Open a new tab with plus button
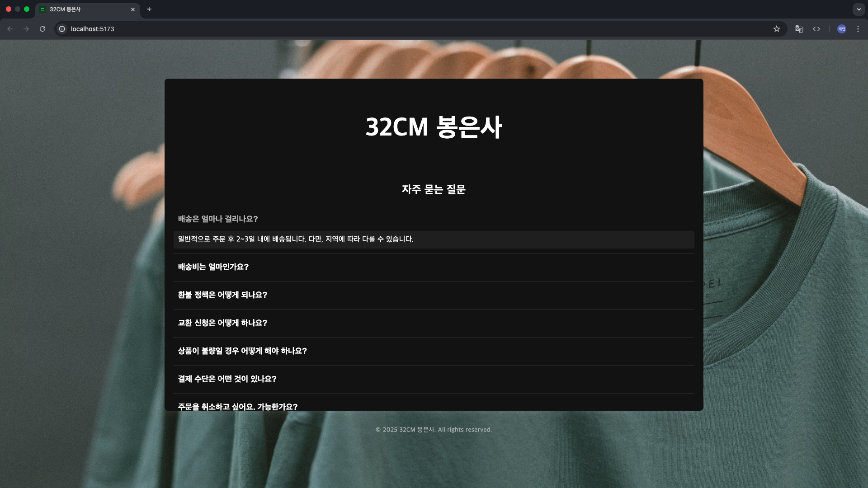This screenshot has width=868, height=488. click(149, 9)
